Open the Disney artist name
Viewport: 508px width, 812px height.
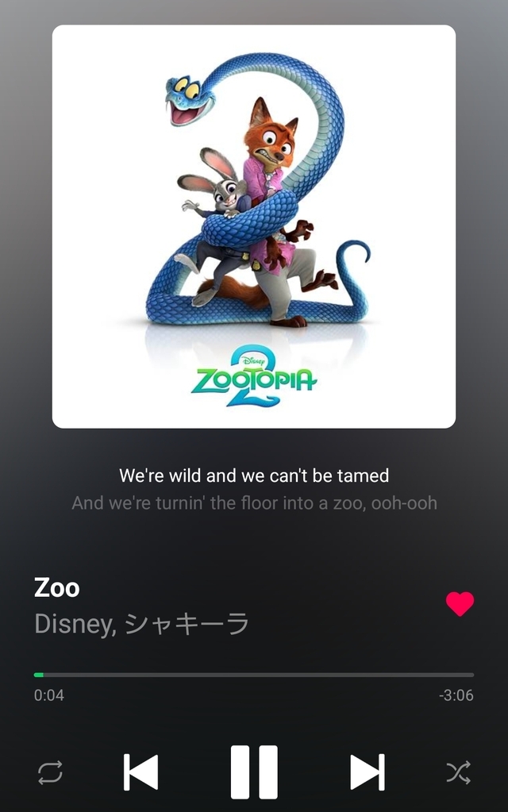point(73,624)
